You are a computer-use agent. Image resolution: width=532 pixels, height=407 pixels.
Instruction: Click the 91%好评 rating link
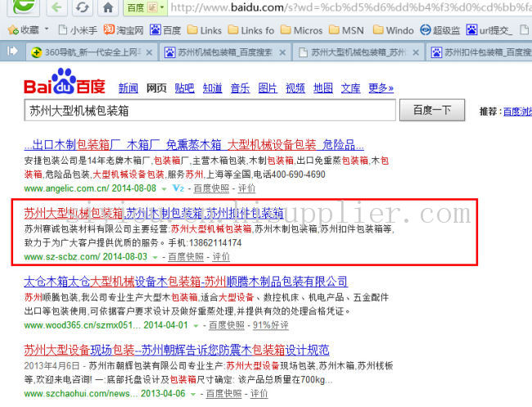coord(270,325)
